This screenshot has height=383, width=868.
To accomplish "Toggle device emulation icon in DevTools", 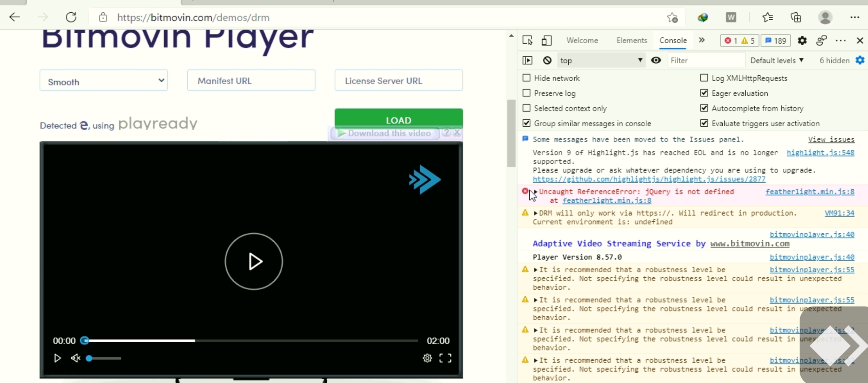I will coord(546,40).
